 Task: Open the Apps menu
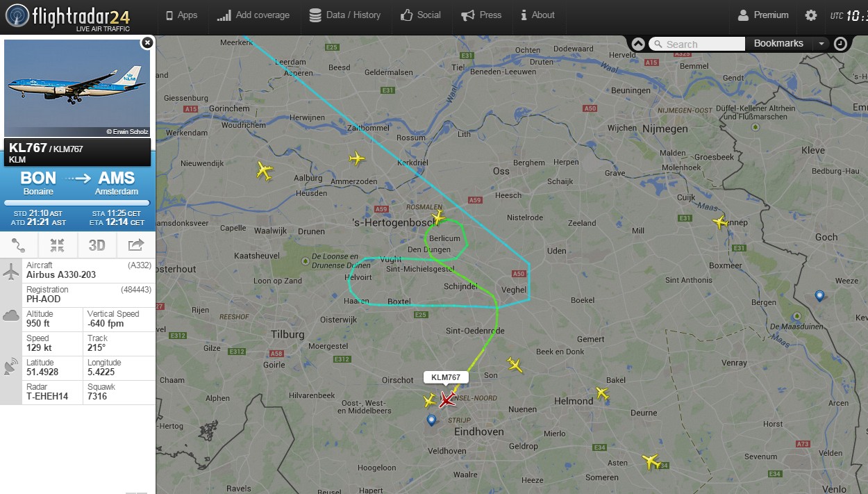(x=182, y=15)
